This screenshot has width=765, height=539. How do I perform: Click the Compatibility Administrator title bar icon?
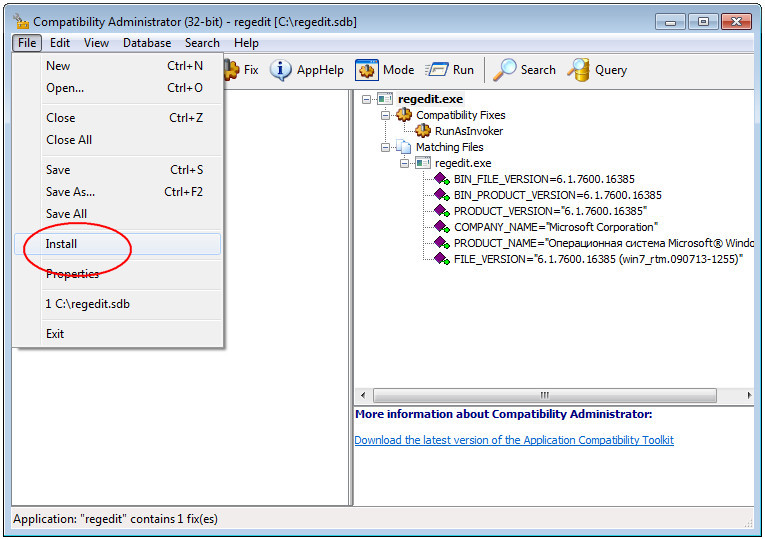[21, 22]
